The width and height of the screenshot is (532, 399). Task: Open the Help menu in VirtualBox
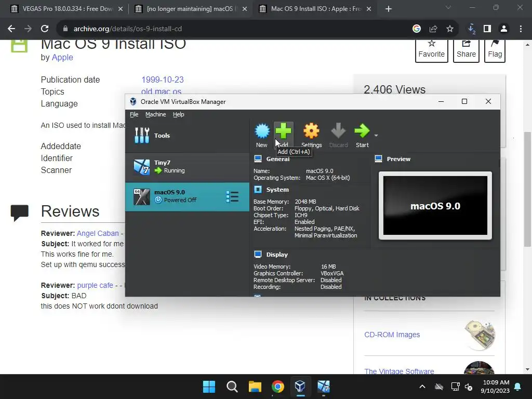179,114
